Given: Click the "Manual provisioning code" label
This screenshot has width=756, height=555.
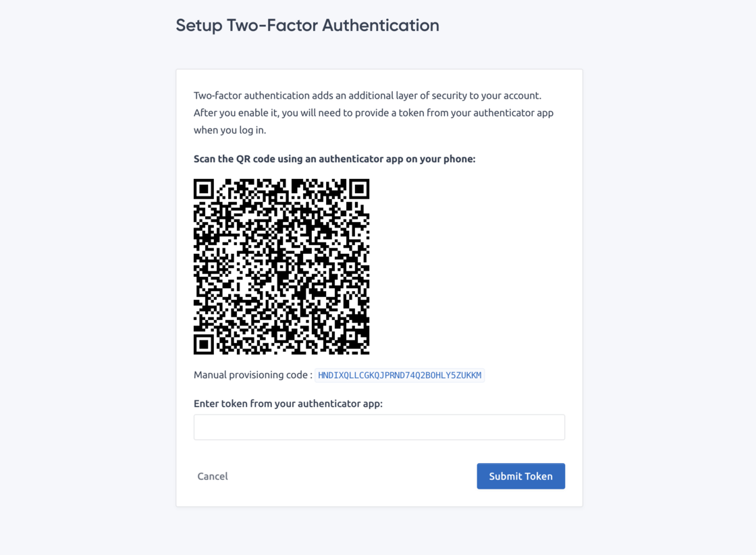Looking at the screenshot, I should click(252, 375).
